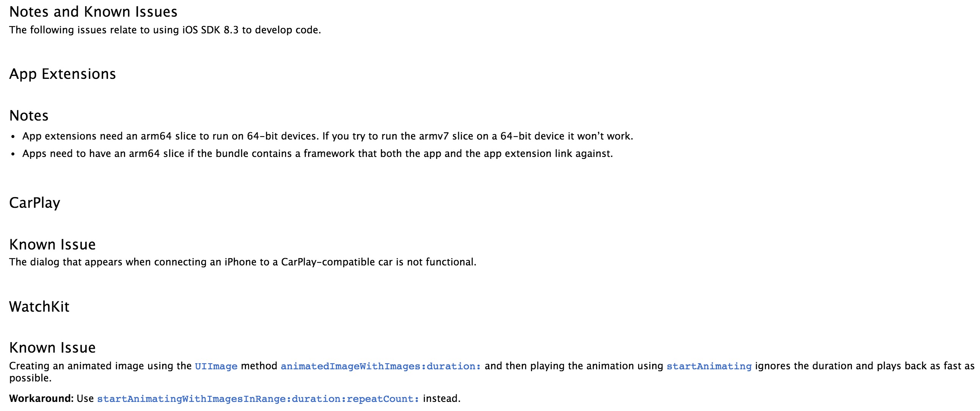Open the animatedImageWithImages:duration: method link
This screenshot has height=411, width=980.
381,366
